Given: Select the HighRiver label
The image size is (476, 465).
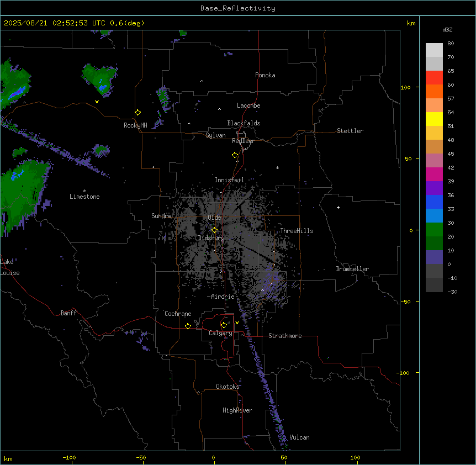Looking at the screenshot, I should pyautogui.click(x=237, y=410).
